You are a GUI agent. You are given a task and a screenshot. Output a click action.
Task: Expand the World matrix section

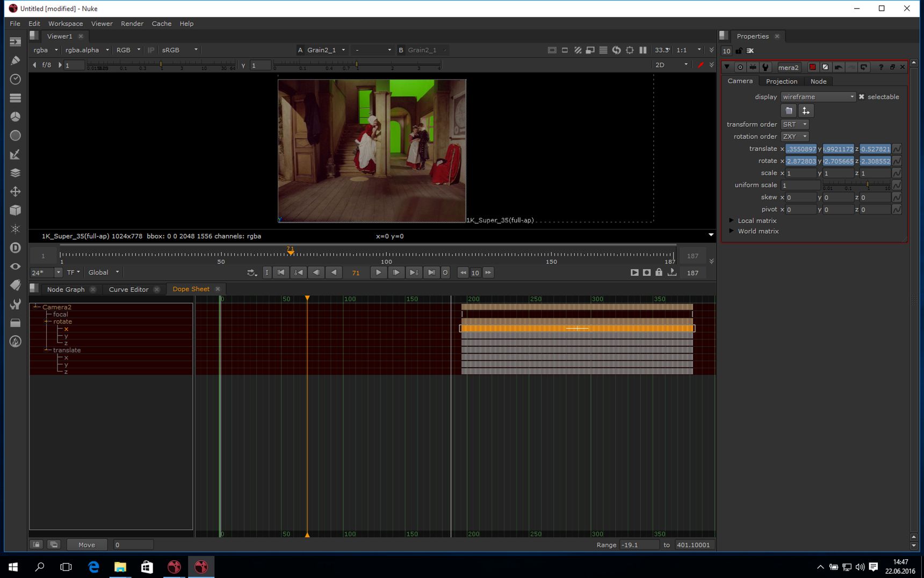(x=731, y=231)
